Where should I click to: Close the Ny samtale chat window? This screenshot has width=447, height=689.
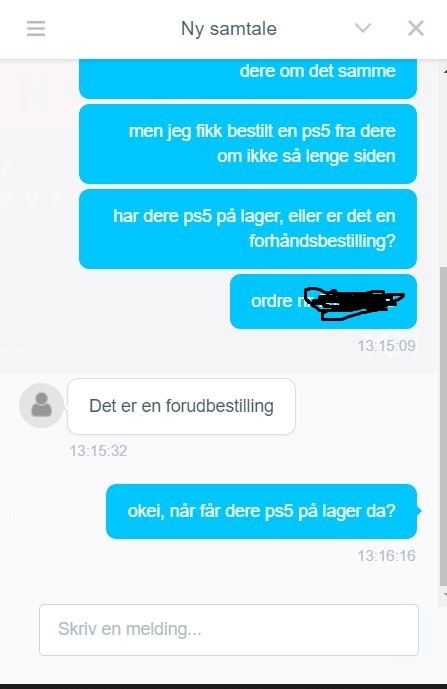pyautogui.click(x=416, y=28)
